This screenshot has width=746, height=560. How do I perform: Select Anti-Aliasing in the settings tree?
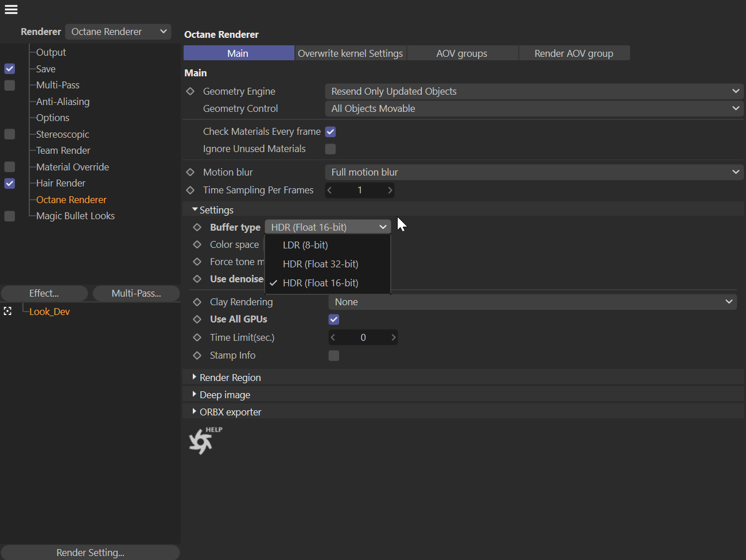63,102
